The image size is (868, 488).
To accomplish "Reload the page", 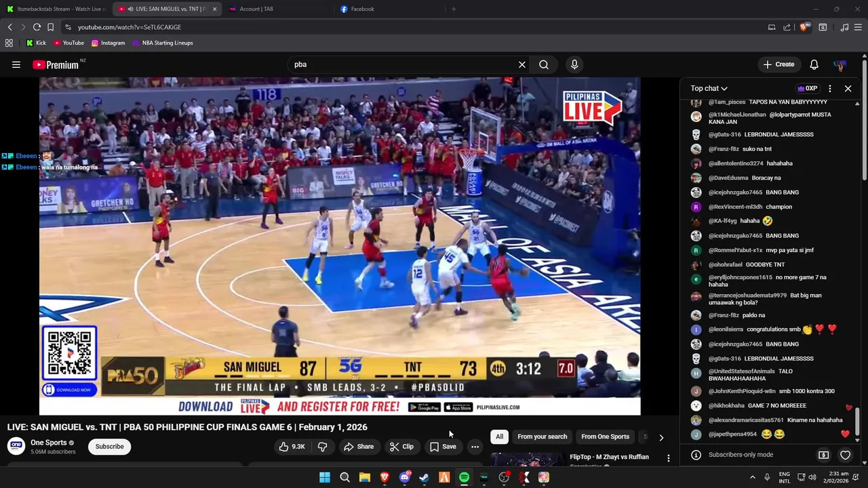I will tap(37, 27).
